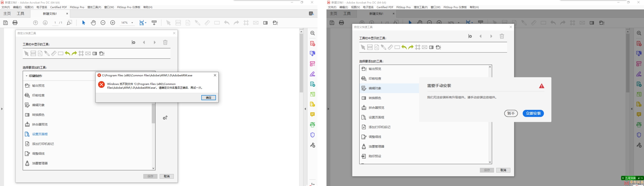Image resolution: width=644 pixels, height=186 pixels.
Task: Click the comment bubble icon in left sidebar
Action: pyautogui.click(x=312, y=115)
